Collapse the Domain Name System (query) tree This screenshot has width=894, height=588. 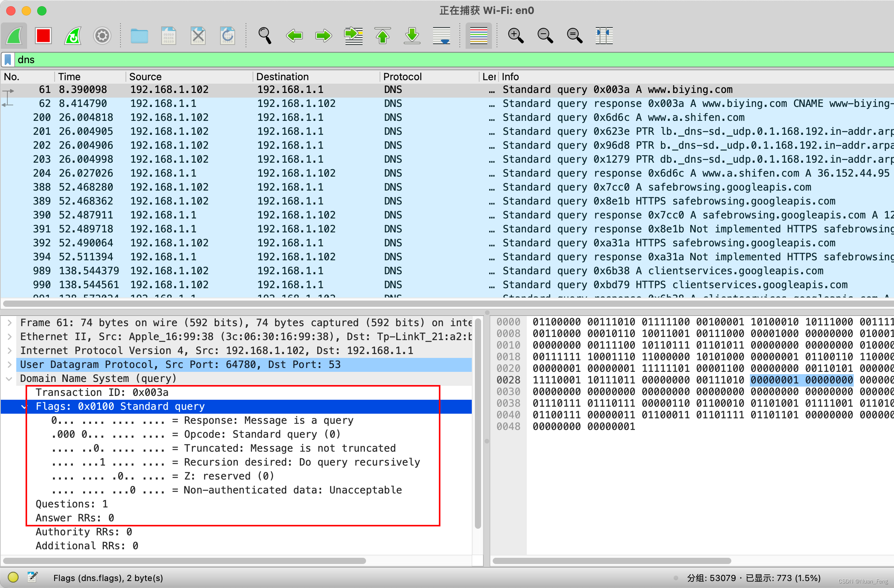click(x=10, y=378)
